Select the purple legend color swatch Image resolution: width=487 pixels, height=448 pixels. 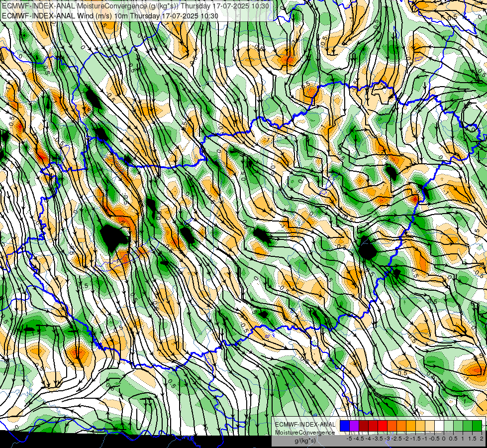(x=354, y=426)
